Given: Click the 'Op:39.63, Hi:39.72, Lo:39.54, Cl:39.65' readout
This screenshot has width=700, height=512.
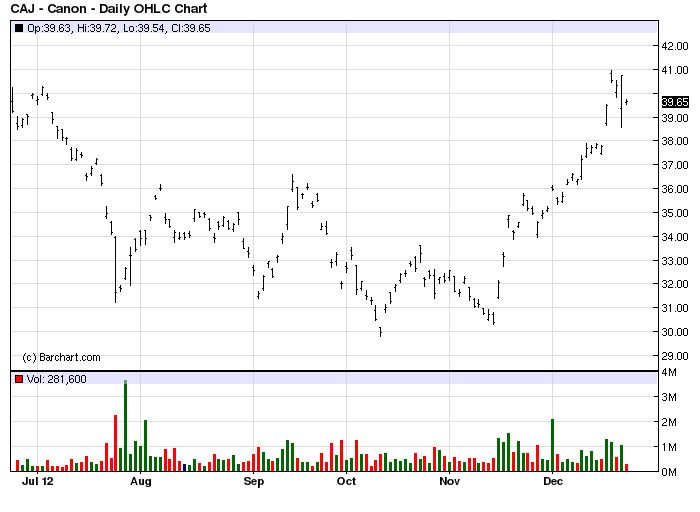Looking at the screenshot, I should point(119,28).
